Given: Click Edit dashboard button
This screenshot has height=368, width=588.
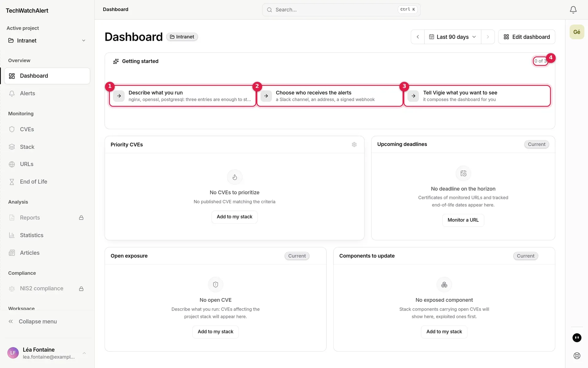Looking at the screenshot, I should (526, 37).
